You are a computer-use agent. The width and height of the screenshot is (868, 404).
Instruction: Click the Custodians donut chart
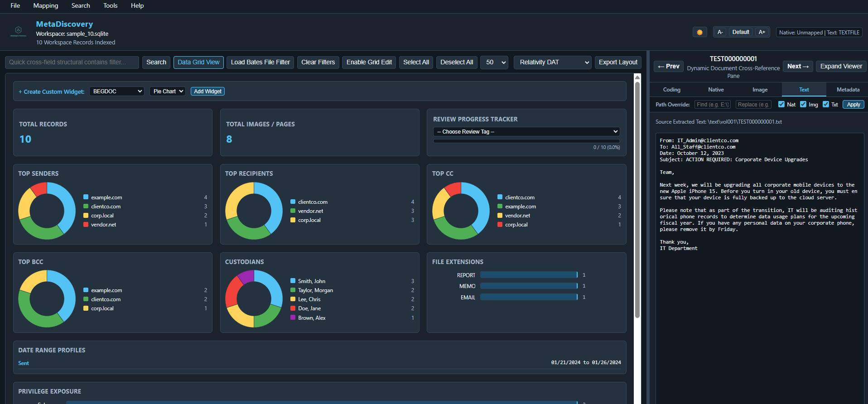[x=254, y=299]
